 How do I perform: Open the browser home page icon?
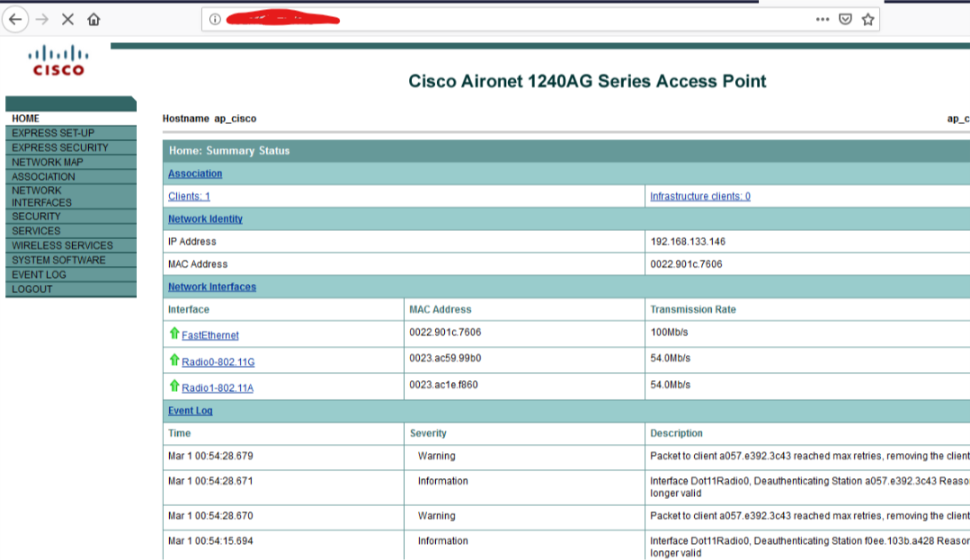tap(93, 17)
